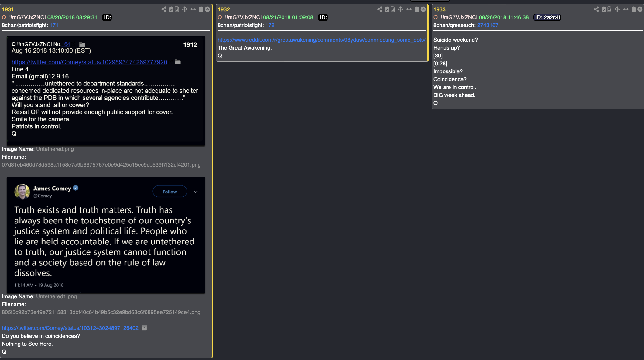Click empty ID badge on post 1931
Image resolution: width=644 pixels, height=360 pixels.
point(107,17)
